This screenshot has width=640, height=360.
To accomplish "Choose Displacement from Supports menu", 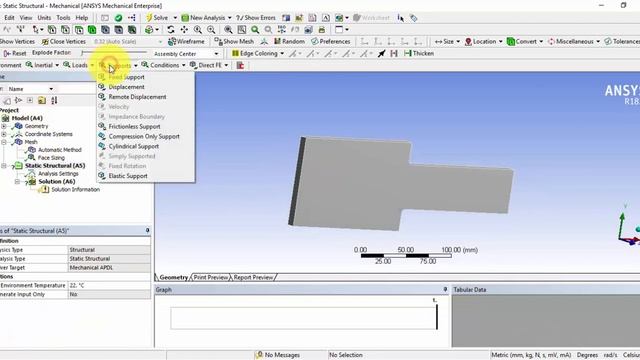I will [x=126, y=87].
